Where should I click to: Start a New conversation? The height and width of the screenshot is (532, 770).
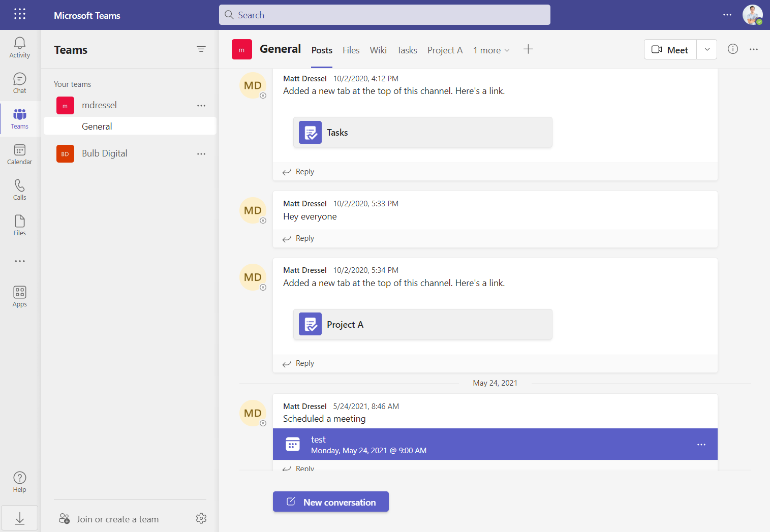[x=331, y=502]
